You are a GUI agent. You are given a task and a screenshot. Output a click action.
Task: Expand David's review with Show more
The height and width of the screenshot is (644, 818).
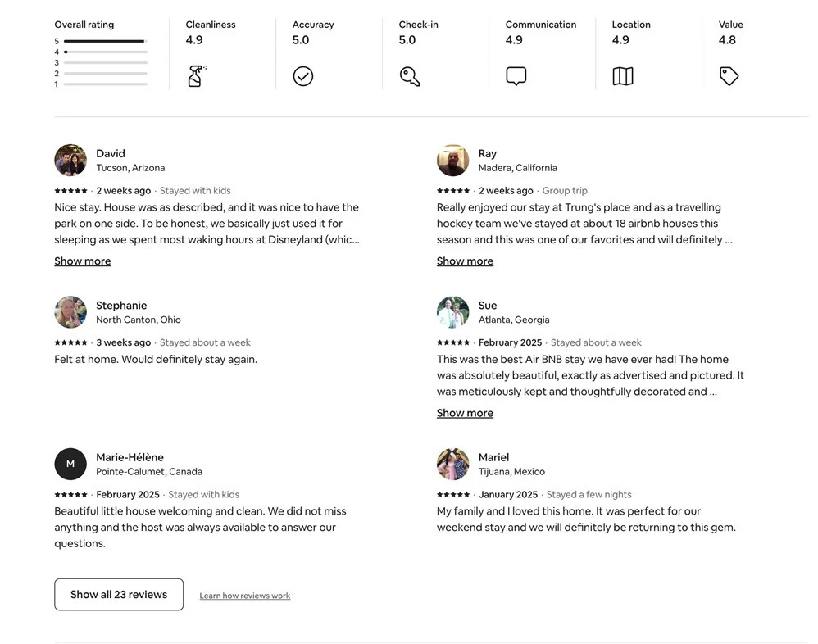point(83,261)
